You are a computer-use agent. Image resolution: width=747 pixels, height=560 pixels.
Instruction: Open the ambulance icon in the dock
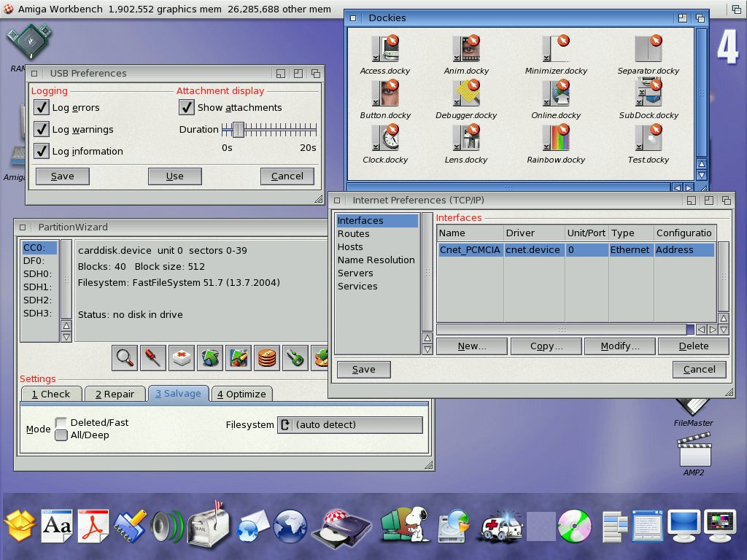coord(501,527)
